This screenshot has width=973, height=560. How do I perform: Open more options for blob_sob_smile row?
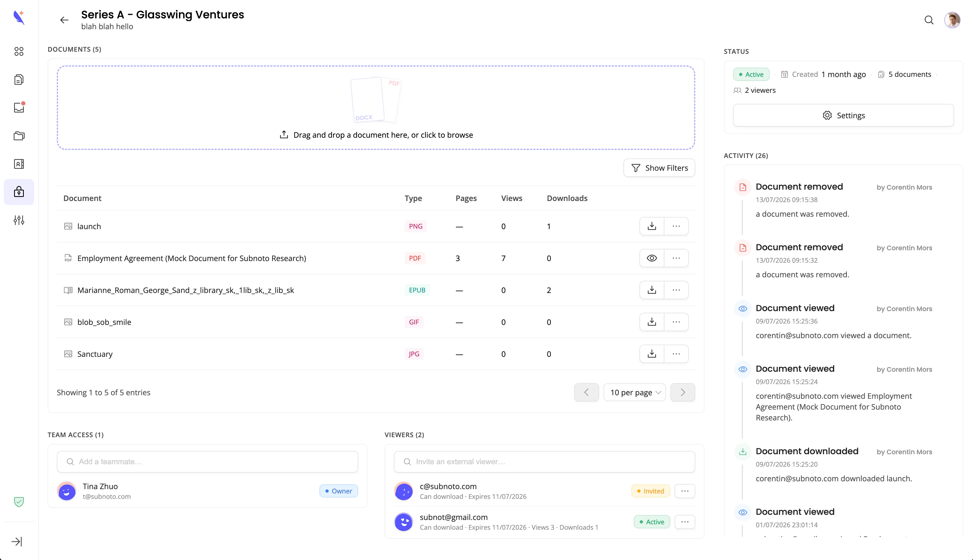pyautogui.click(x=676, y=322)
